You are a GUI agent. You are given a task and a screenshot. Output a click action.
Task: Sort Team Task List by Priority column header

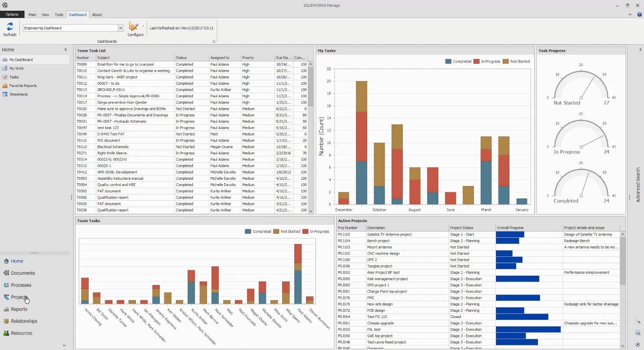[x=248, y=58]
